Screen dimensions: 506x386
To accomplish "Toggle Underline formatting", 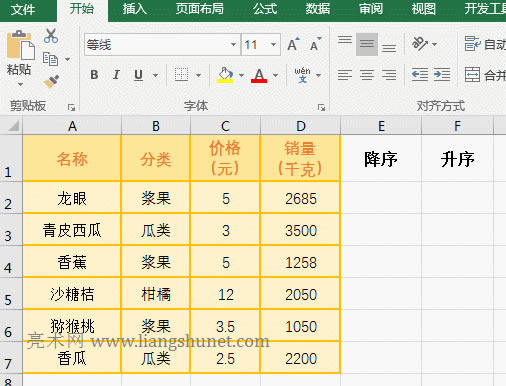I will pos(138,75).
